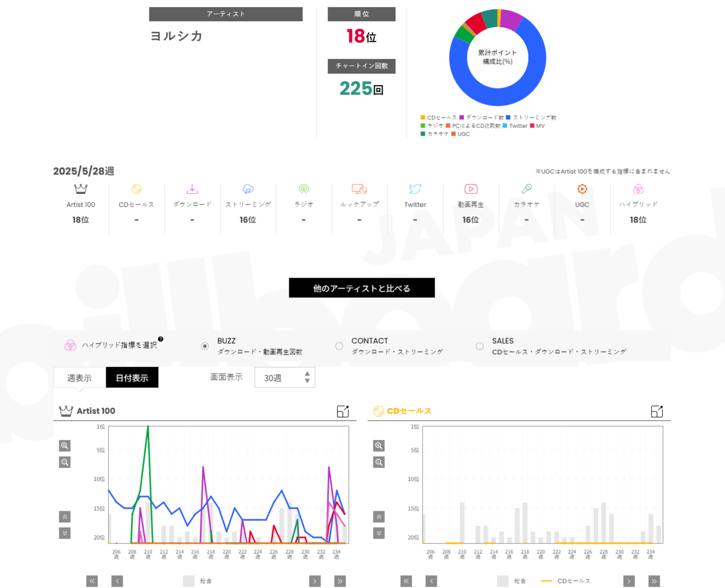Screen dimensions: 725x588
Task: Go to previous weeks in CDセールス chart
Action: pos(431,581)
